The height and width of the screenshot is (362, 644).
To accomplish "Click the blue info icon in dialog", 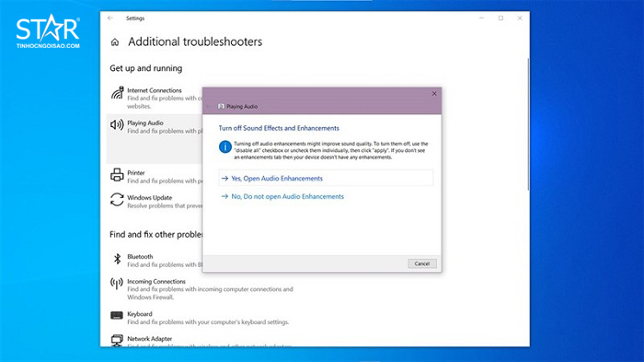I will [x=225, y=146].
